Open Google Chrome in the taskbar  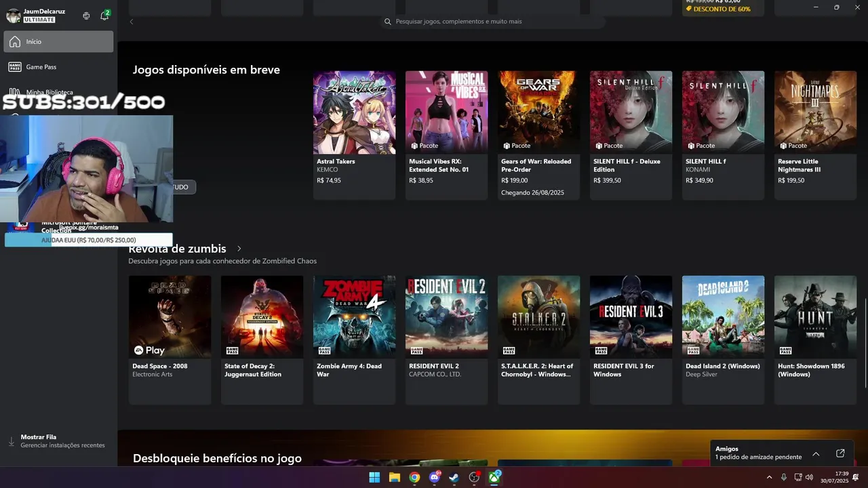coord(414,478)
